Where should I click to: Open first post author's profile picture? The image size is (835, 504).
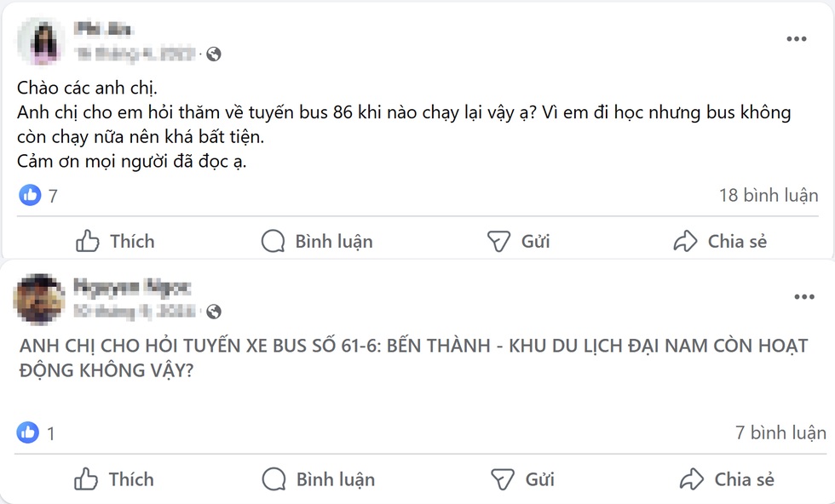click(x=44, y=41)
